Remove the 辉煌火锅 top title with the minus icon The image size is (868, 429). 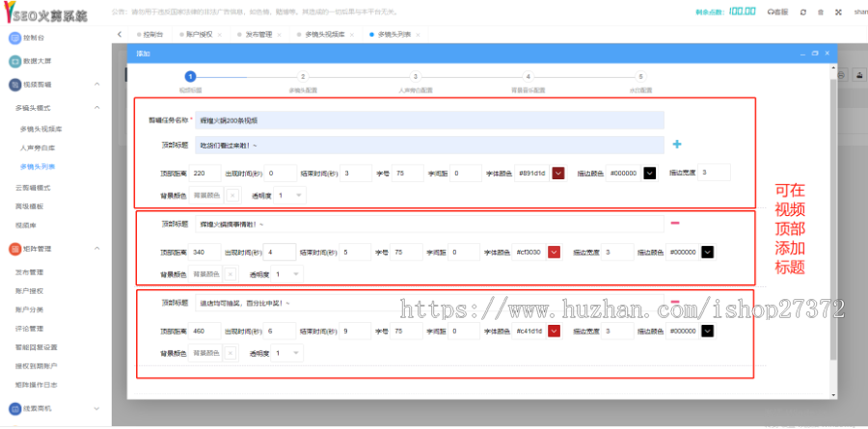pyautogui.click(x=675, y=223)
